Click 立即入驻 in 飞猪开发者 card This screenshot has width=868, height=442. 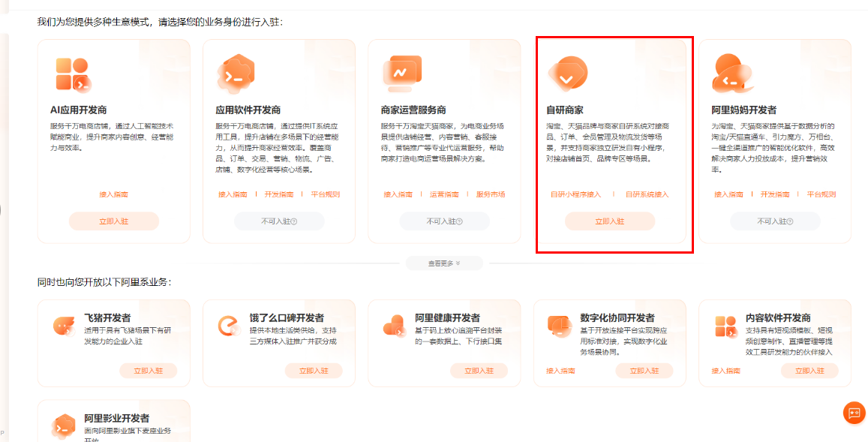[x=149, y=371]
